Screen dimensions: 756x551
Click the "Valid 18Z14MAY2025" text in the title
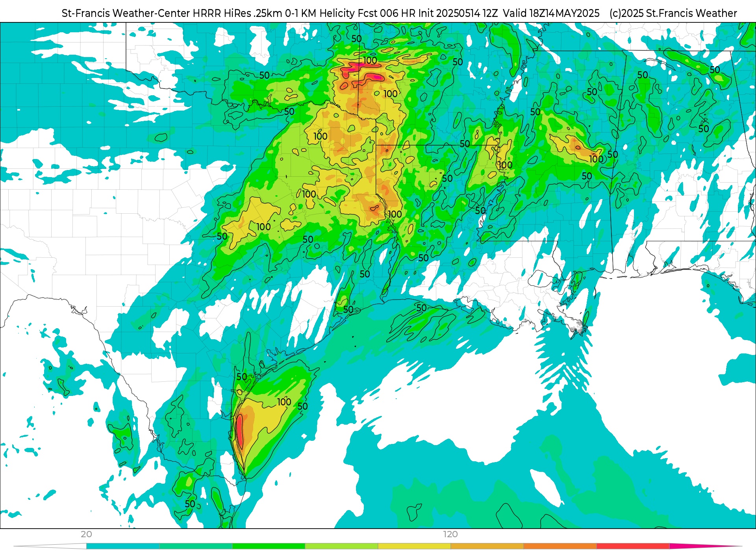tap(551, 13)
